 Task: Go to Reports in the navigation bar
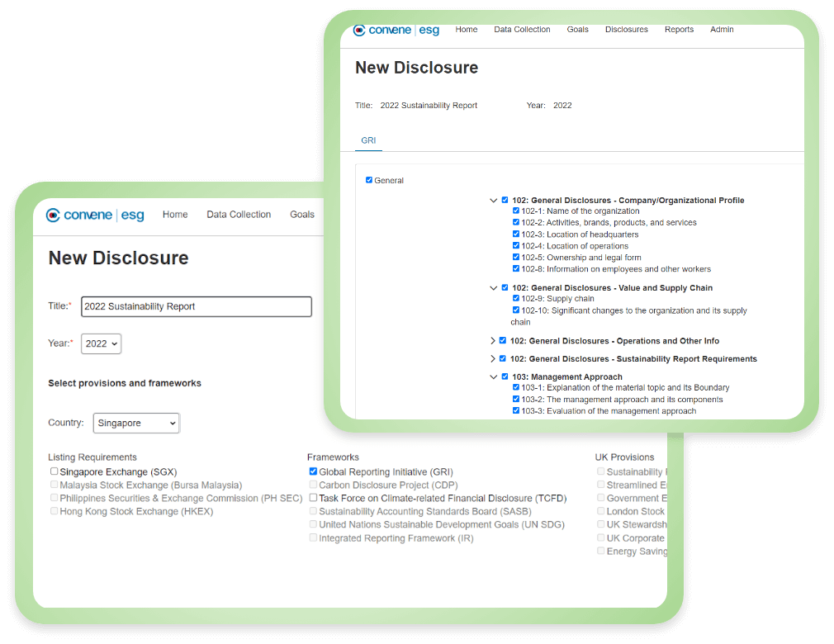point(679,30)
